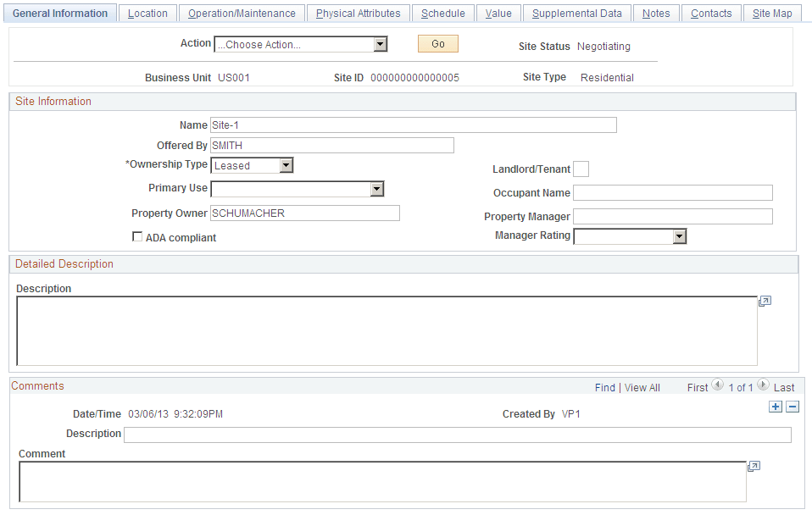Click the comment Description input field
The width and height of the screenshot is (812, 515).
coord(457,435)
